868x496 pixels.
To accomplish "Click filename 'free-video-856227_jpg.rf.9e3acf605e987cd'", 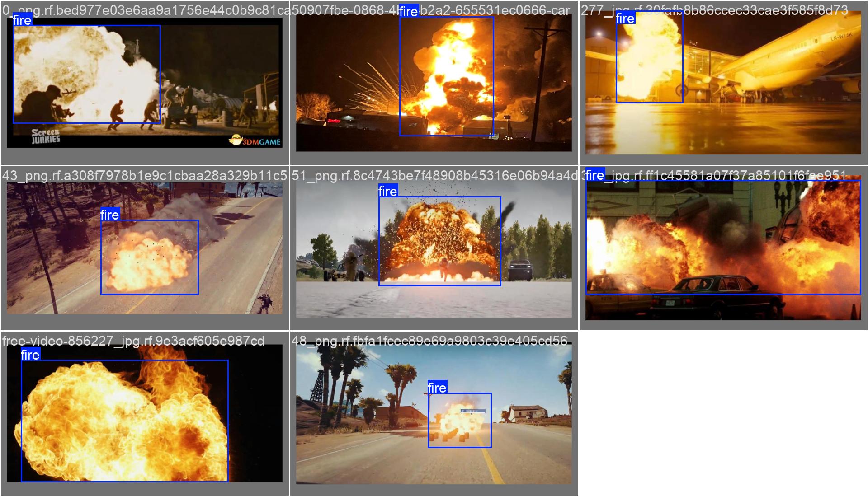I will [133, 341].
